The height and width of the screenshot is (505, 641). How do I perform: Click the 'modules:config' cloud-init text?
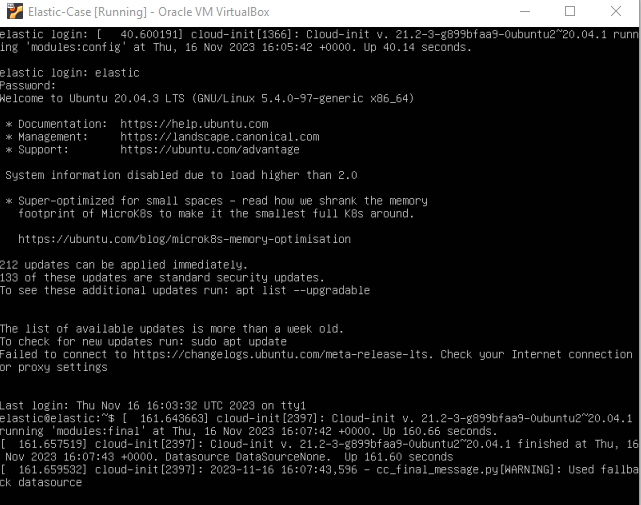(x=76, y=47)
